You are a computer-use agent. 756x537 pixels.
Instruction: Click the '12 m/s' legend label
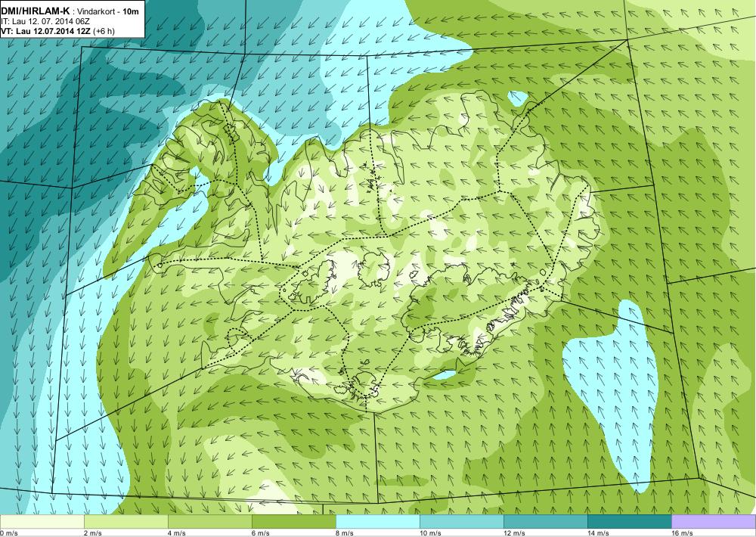514,533
